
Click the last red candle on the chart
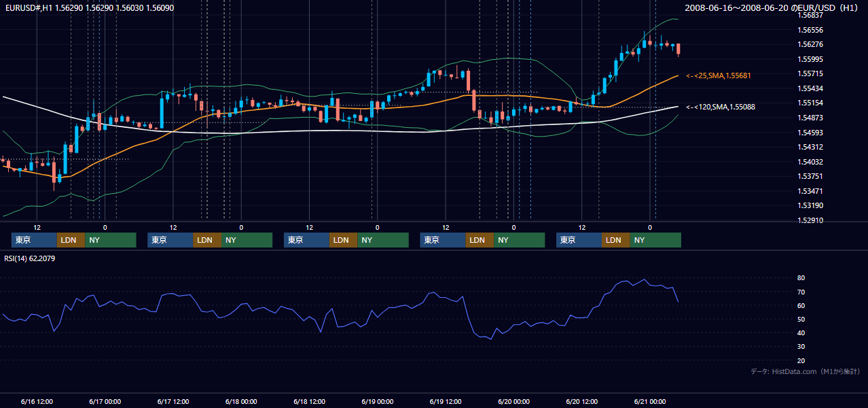(679, 48)
